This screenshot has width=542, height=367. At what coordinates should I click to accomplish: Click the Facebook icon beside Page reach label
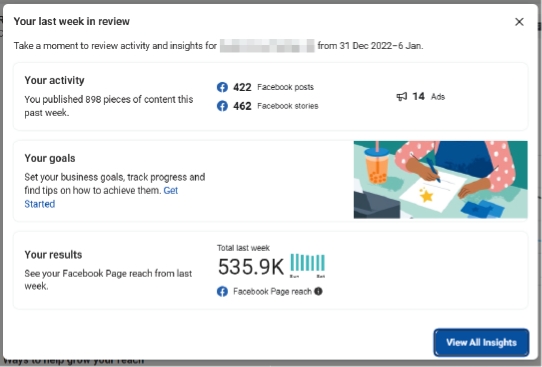click(222, 291)
